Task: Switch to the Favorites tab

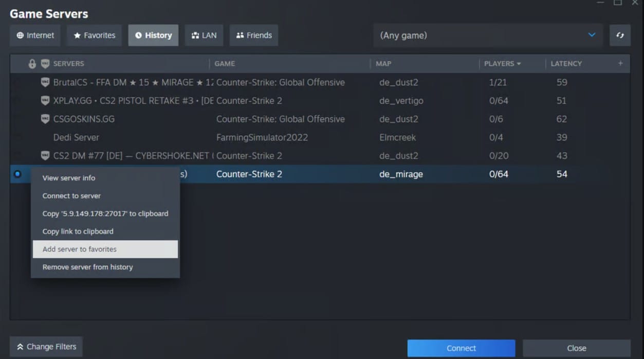Action: click(94, 35)
